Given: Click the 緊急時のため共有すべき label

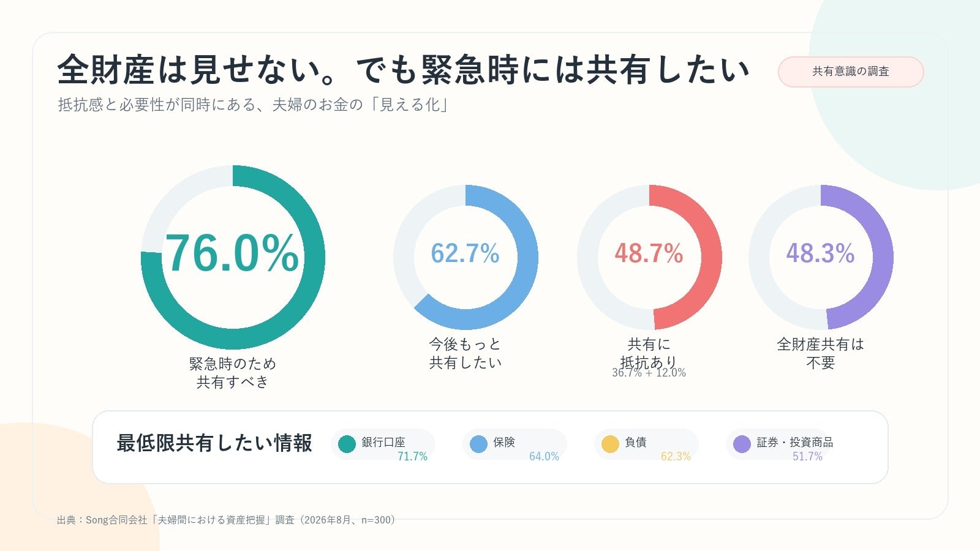Looking at the screenshot, I should (x=233, y=373).
